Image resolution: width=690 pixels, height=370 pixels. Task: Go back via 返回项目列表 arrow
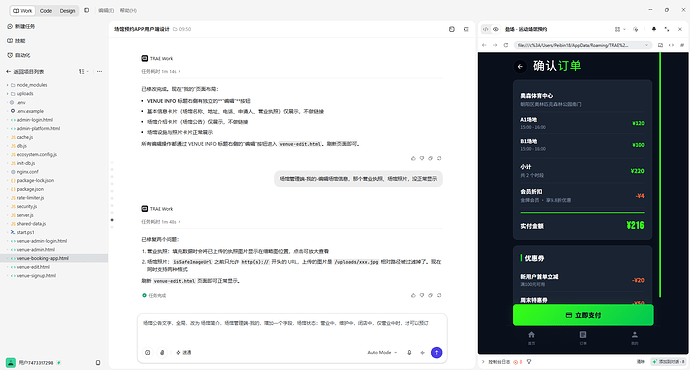(x=8, y=71)
